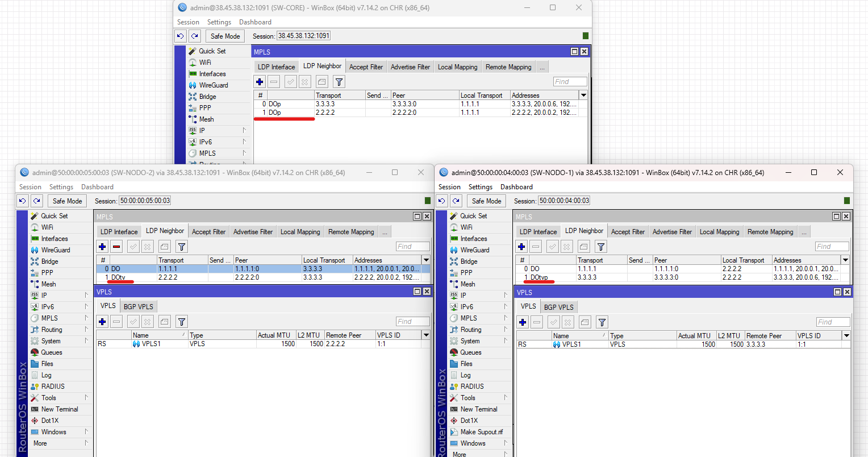
Task: Open the Addresses column header dropdown arrow
Action: (583, 95)
